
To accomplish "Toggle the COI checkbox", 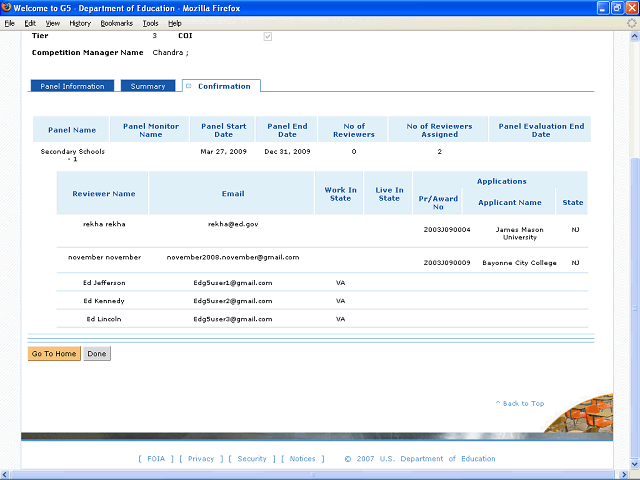I will 268,37.
